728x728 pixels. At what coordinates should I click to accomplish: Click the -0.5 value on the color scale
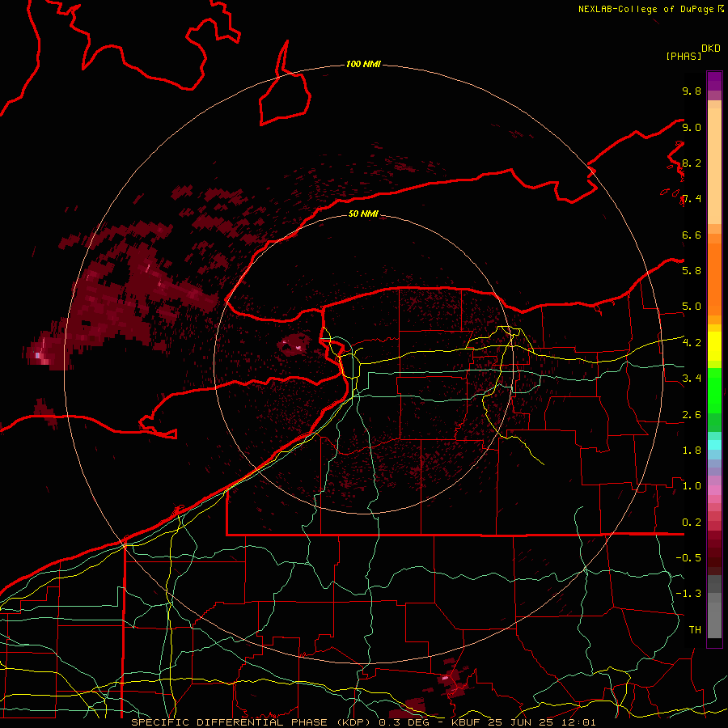(688, 557)
